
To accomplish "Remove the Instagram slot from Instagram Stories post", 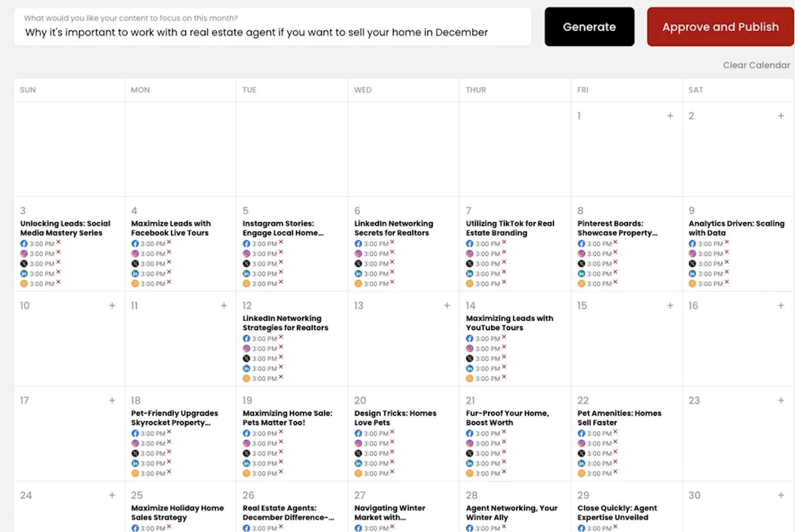I will coord(281,252).
